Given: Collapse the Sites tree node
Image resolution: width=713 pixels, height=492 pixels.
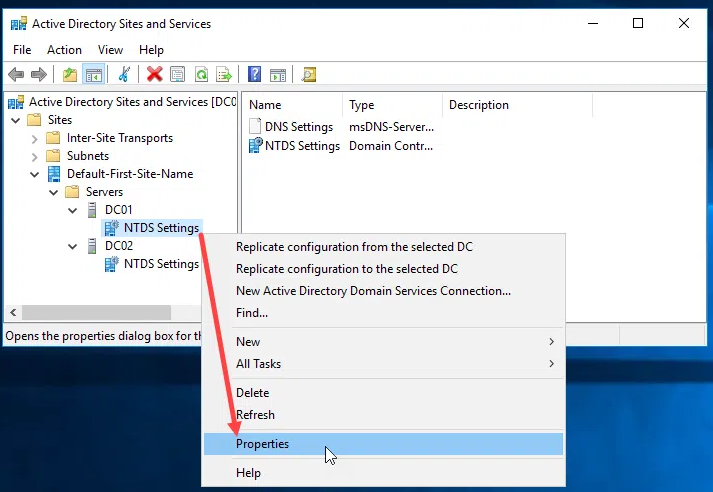Looking at the screenshot, I should click(16, 120).
